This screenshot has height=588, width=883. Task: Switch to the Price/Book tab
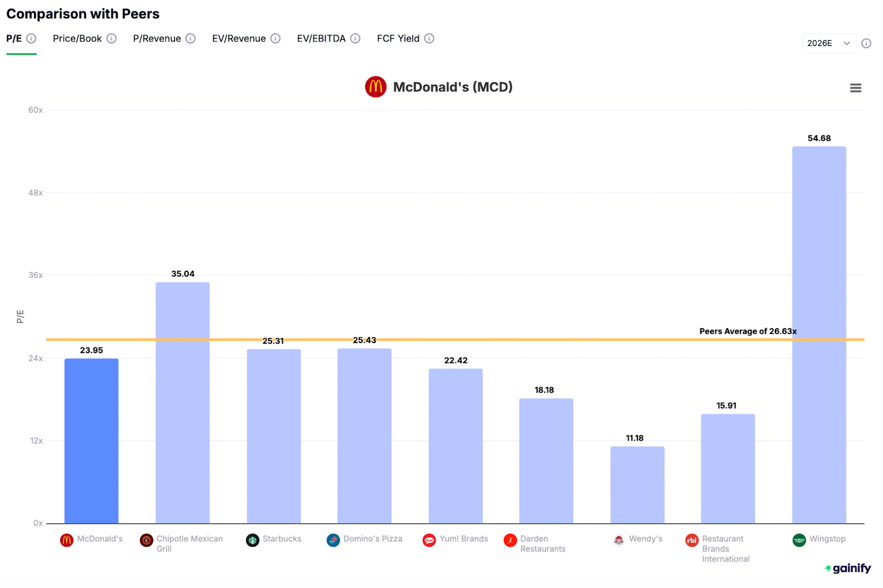coord(77,39)
